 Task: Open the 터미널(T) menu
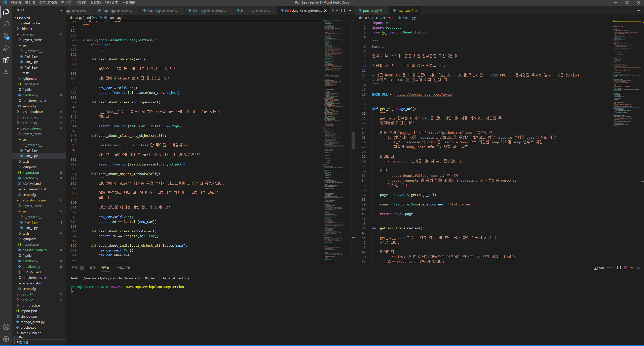pos(111,3)
